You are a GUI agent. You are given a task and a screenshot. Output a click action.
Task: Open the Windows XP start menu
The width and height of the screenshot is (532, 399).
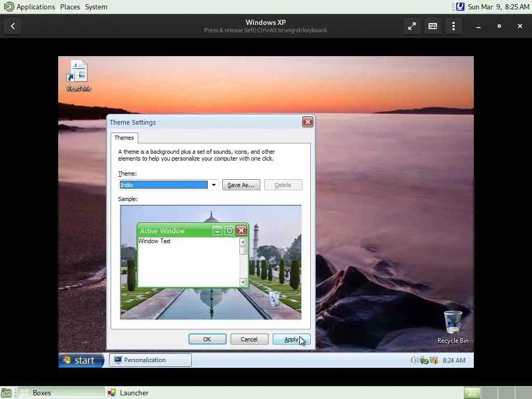click(x=81, y=361)
